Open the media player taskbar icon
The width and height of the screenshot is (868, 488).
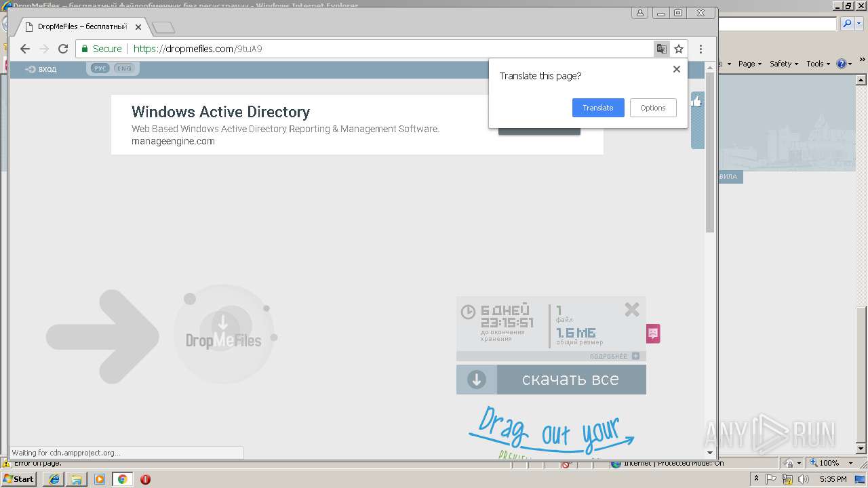(x=100, y=479)
